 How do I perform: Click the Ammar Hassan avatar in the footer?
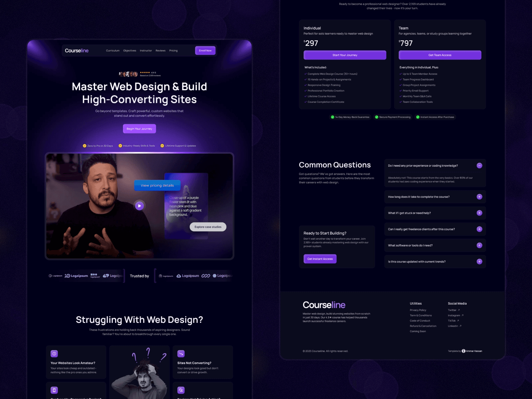point(463,351)
